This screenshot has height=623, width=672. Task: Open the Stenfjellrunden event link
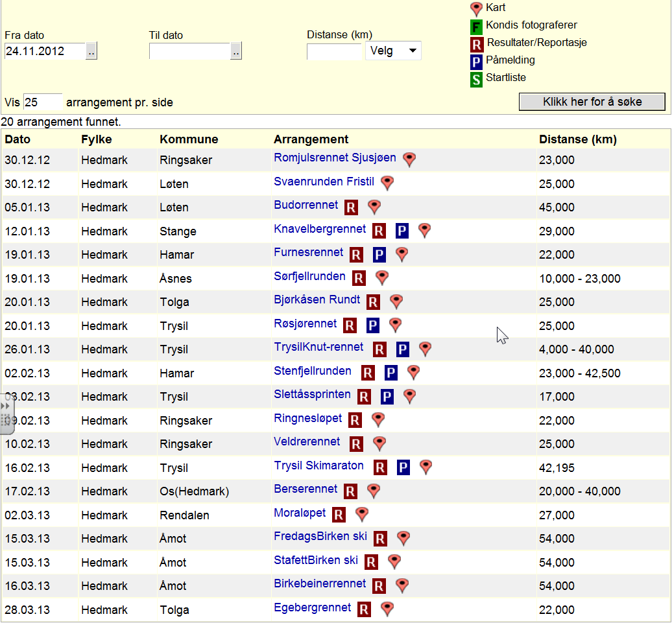pyautogui.click(x=313, y=371)
